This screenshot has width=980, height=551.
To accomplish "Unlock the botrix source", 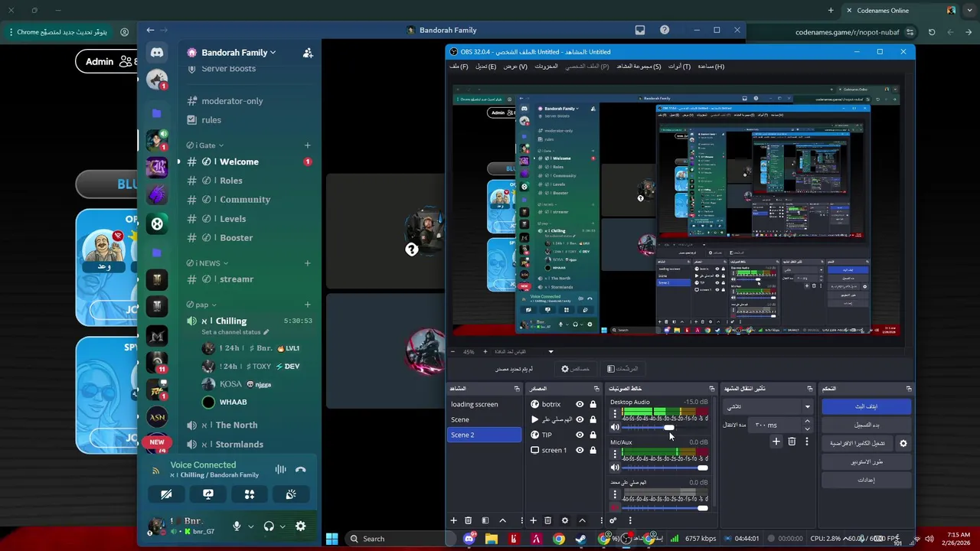I will pos(593,404).
